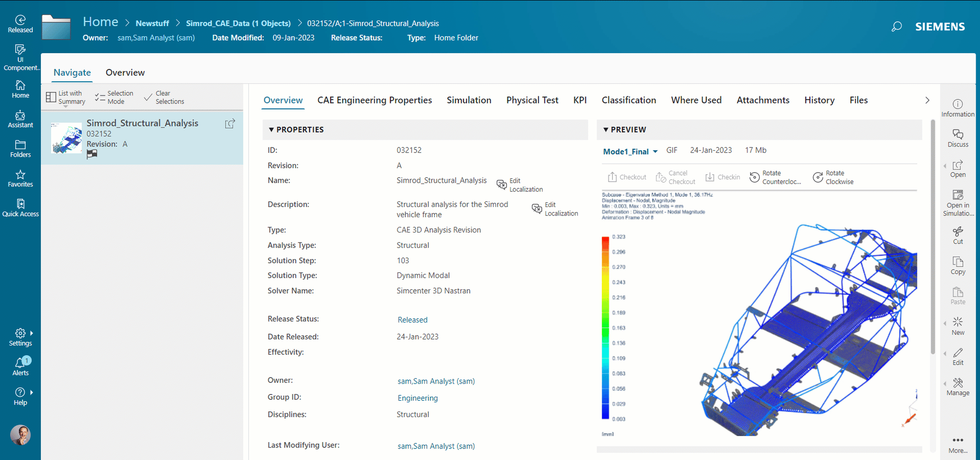Collapse the PREVIEW section
Image resolution: width=980 pixels, height=460 pixels.
[606, 129]
